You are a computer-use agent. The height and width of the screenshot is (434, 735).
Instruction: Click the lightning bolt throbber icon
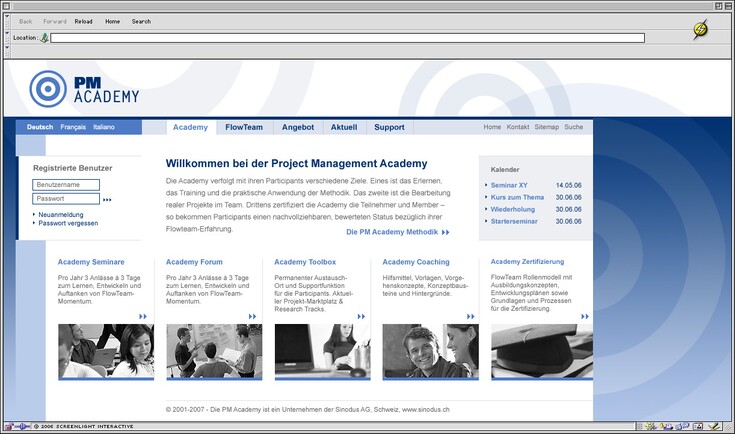point(700,29)
